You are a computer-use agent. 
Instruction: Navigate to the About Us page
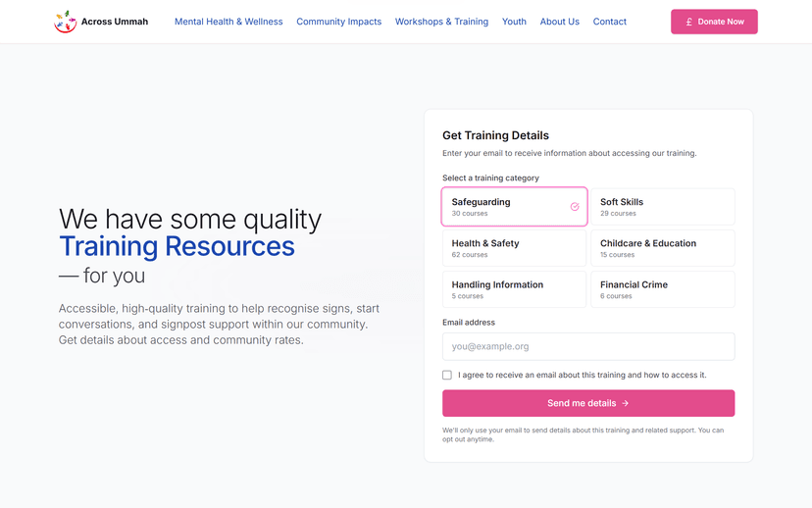point(559,22)
